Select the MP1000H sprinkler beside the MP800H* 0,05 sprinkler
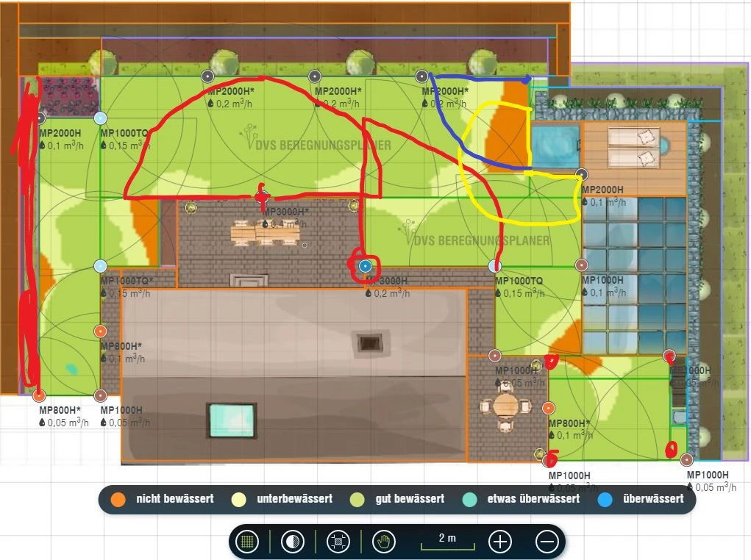 point(100,395)
